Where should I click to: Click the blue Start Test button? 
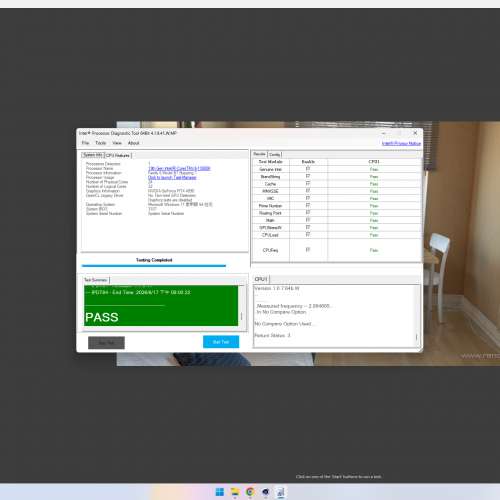(221, 342)
